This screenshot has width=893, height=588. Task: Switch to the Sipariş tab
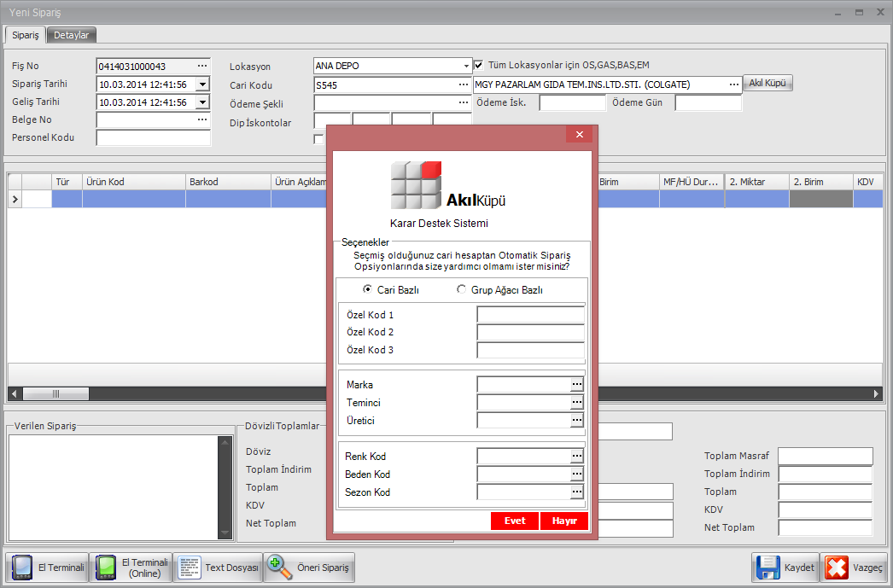[x=26, y=35]
